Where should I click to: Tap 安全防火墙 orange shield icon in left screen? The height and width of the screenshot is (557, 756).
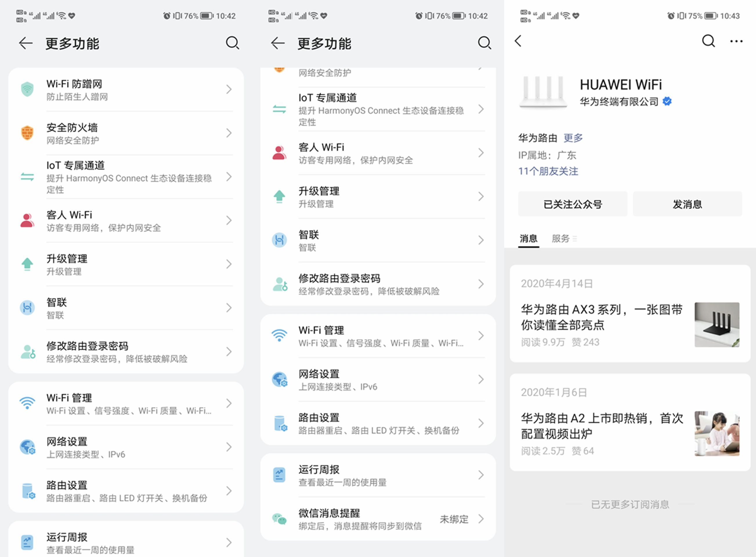coord(27,133)
